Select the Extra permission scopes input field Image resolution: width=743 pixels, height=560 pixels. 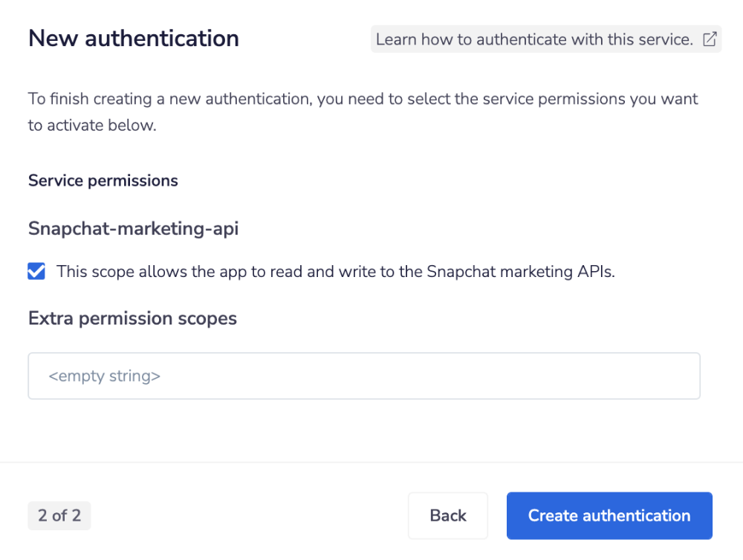(364, 376)
